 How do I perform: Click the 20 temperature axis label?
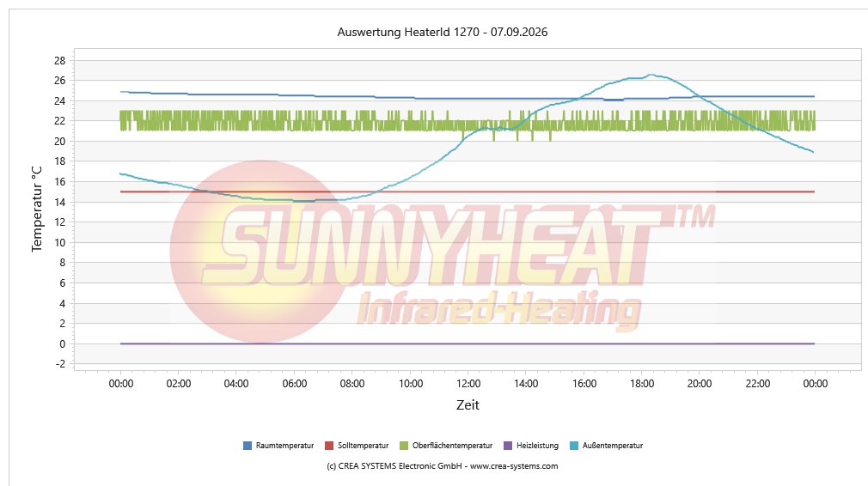pyautogui.click(x=60, y=142)
